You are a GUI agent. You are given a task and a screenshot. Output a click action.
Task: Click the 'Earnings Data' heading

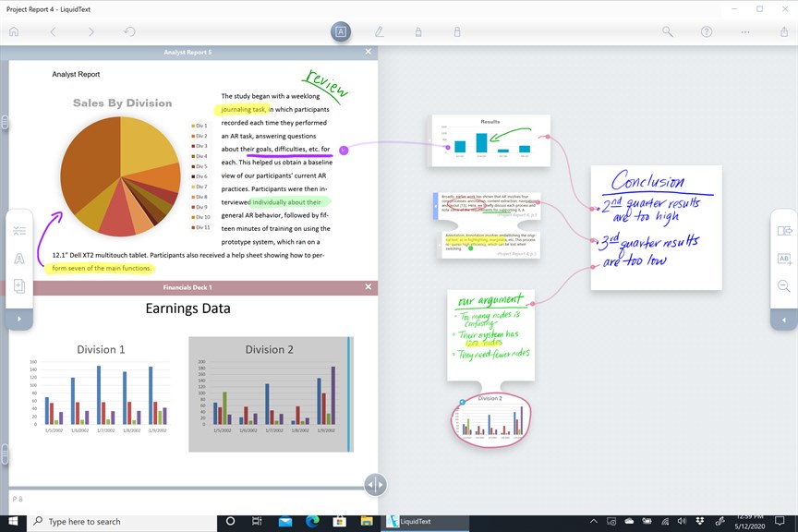187,308
